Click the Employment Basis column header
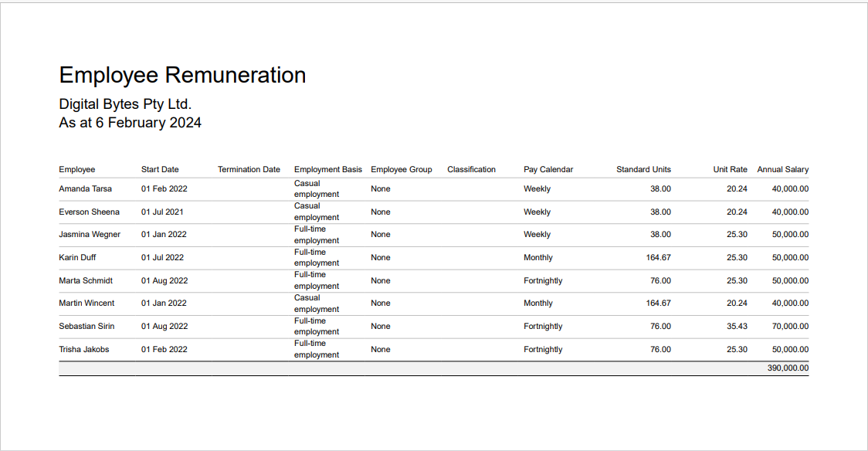This screenshot has width=868, height=451. click(x=328, y=170)
